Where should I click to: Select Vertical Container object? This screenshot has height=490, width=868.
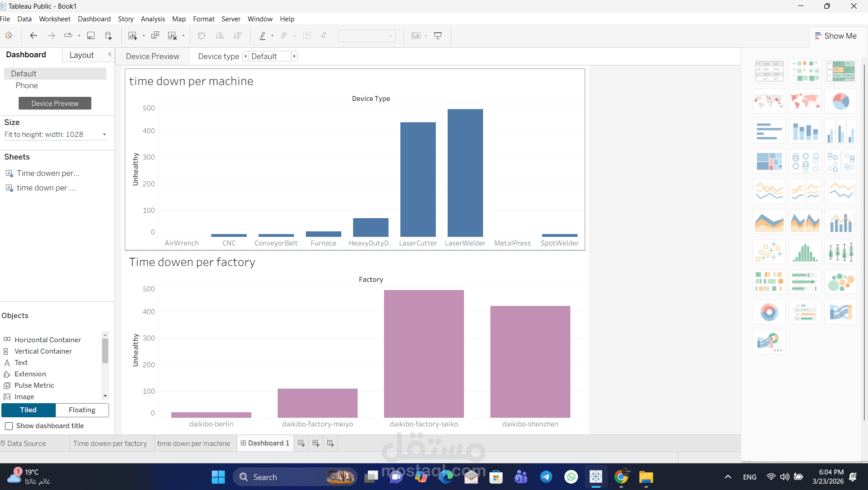(43, 351)
